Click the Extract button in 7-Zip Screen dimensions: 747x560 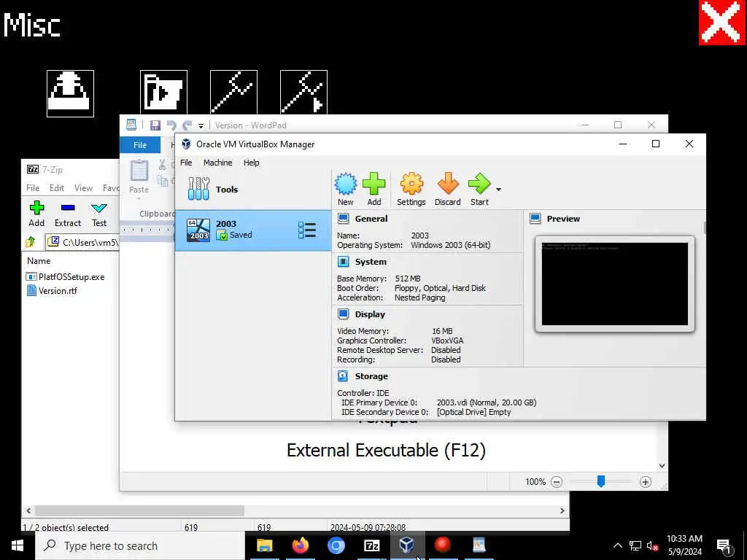click(68, 214)
